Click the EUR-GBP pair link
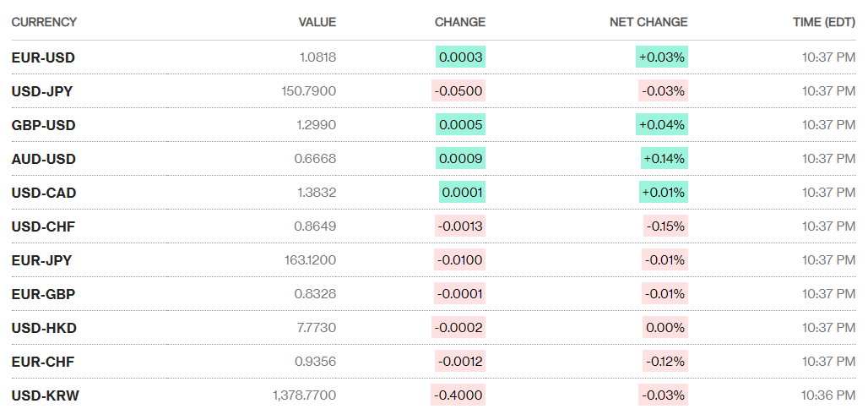 tap(43, 294)
